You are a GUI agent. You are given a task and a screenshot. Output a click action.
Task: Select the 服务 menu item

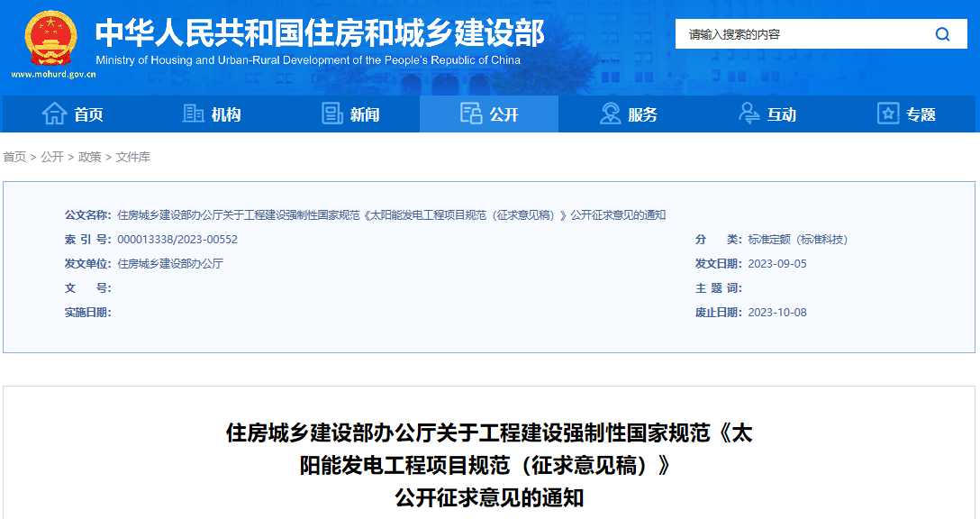[642, 114]
